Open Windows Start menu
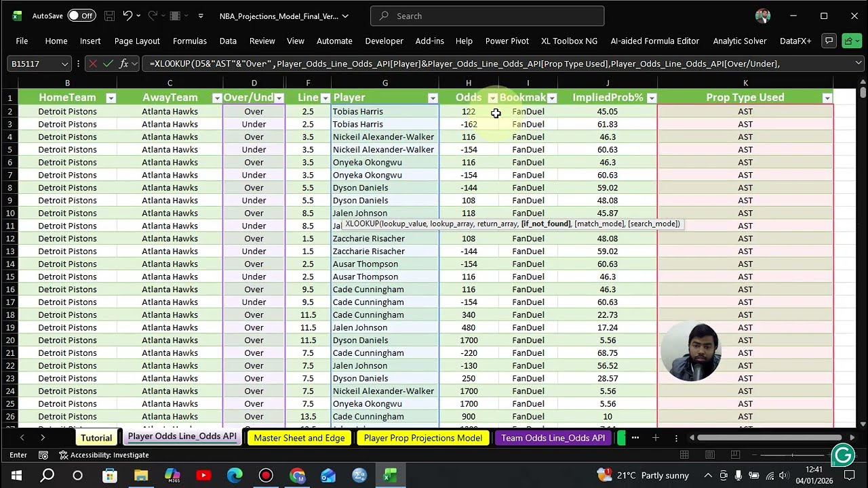Viewport: 868px width, 488px height. point(16,475)
